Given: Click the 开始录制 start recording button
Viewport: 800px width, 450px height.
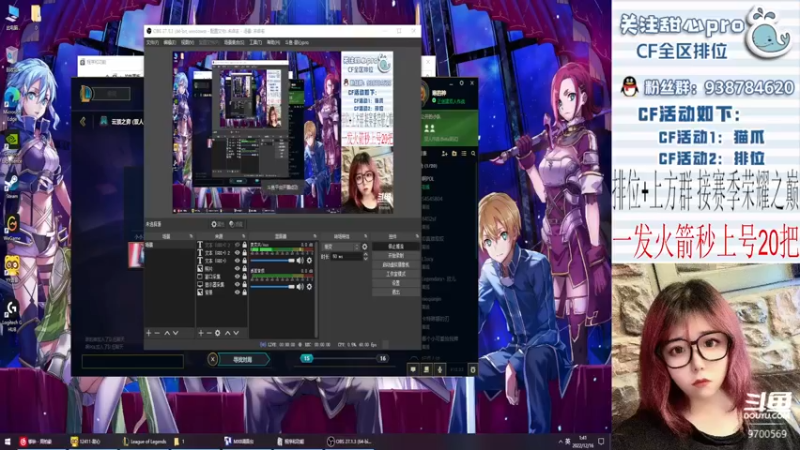Looking at the screenshot, I should (396, 256).
